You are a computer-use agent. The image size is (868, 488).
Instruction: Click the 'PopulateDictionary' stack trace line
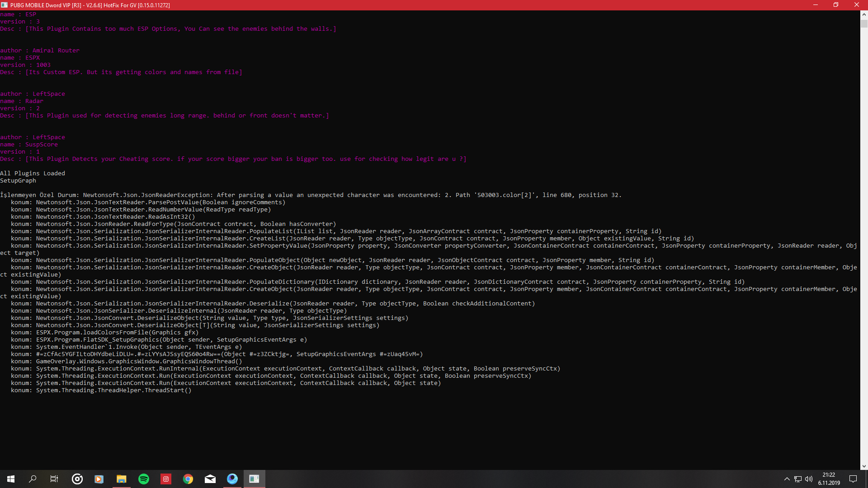[x=378, y=282]
